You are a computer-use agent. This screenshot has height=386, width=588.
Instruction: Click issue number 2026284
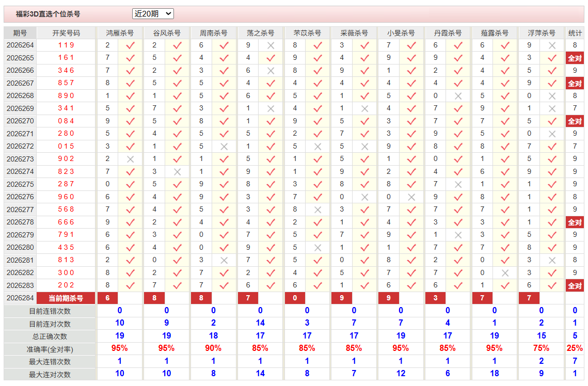coord(20,298)
